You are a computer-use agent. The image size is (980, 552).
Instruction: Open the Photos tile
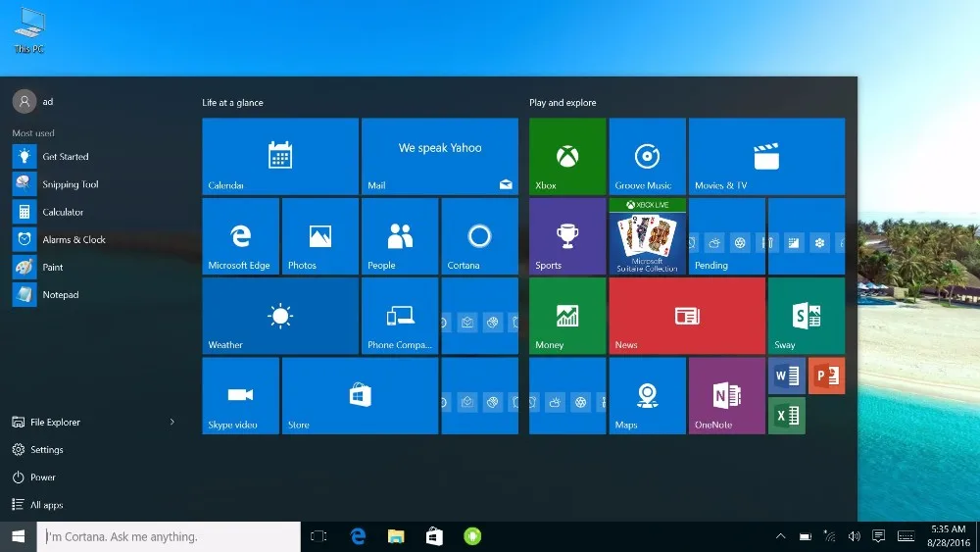tap(320, 236)
